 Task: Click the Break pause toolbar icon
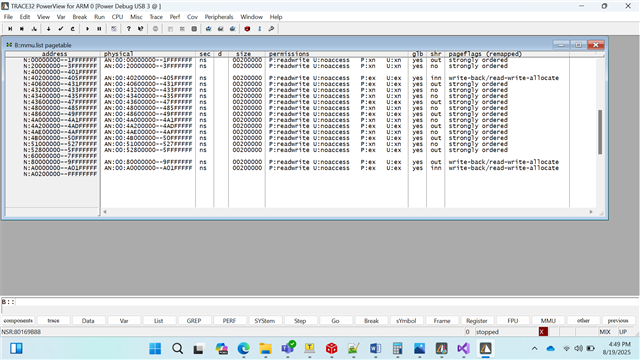point(99,29)
